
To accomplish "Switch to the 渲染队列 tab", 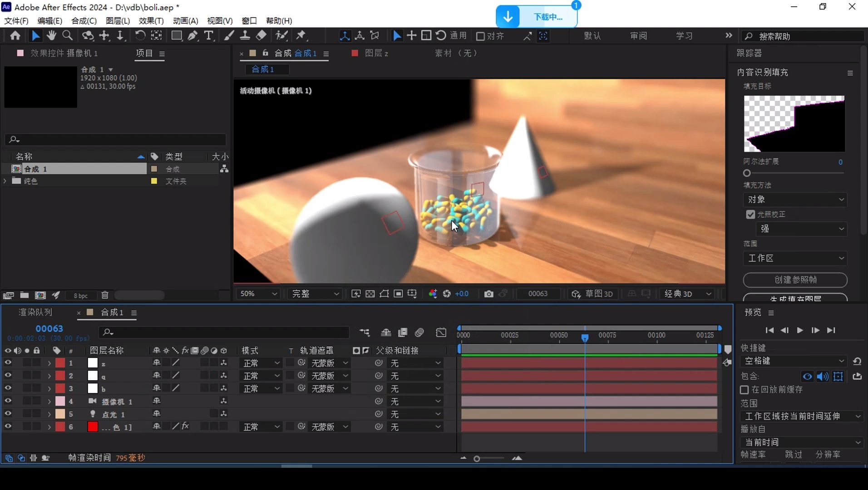I will point(35,312).
